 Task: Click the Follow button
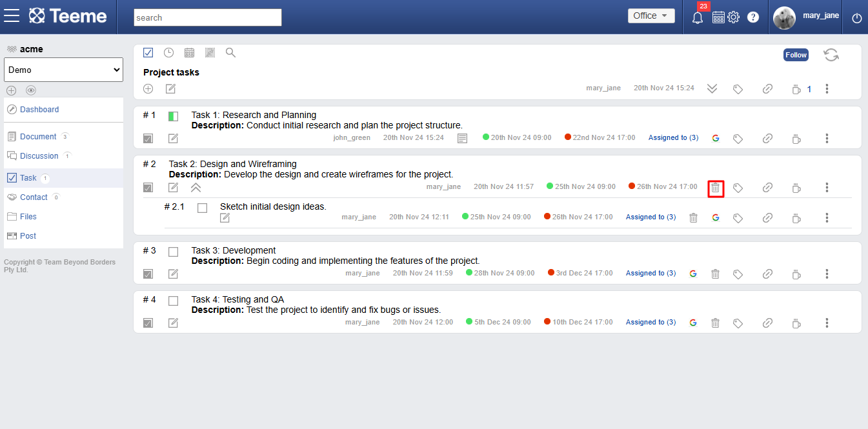point(796,55)
